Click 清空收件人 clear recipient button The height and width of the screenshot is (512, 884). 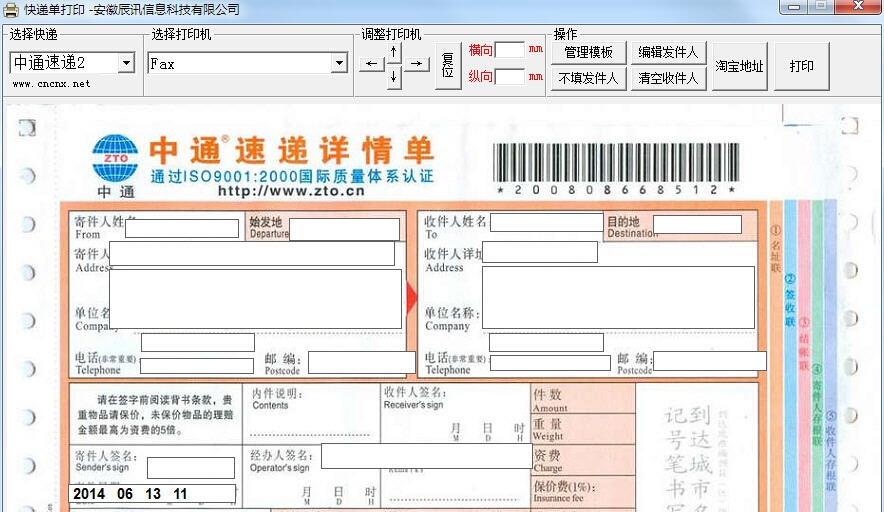[668, 78]
